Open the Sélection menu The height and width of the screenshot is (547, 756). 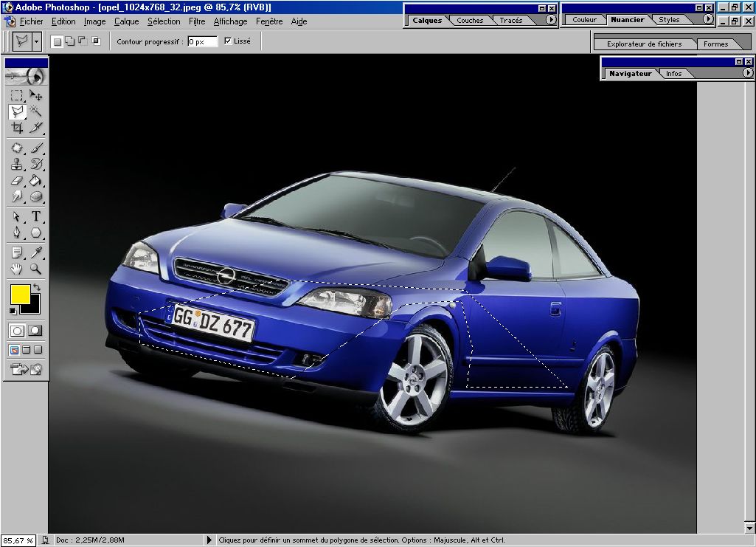click(x=164, y=21)
